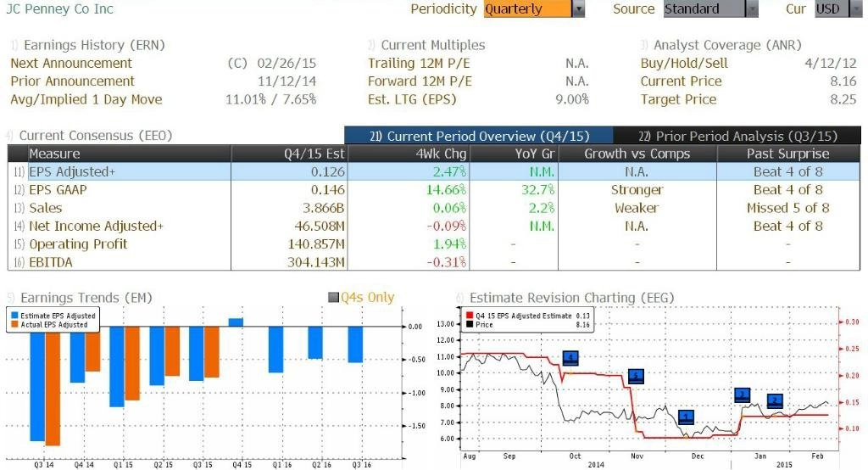The width and height of the screenshot is (868, 470).
Task: Click the Q2 16 blue estimate bar
Action: point(315,343)
